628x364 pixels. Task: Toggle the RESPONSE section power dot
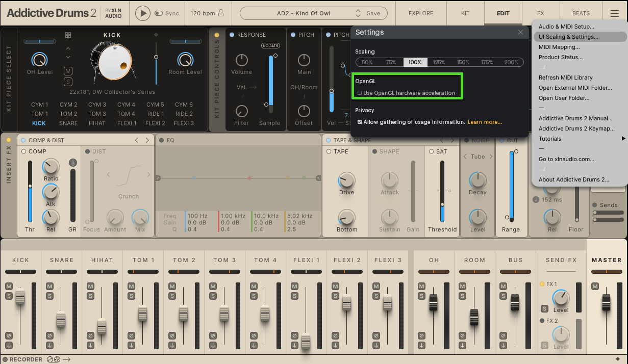pos(232,35)
